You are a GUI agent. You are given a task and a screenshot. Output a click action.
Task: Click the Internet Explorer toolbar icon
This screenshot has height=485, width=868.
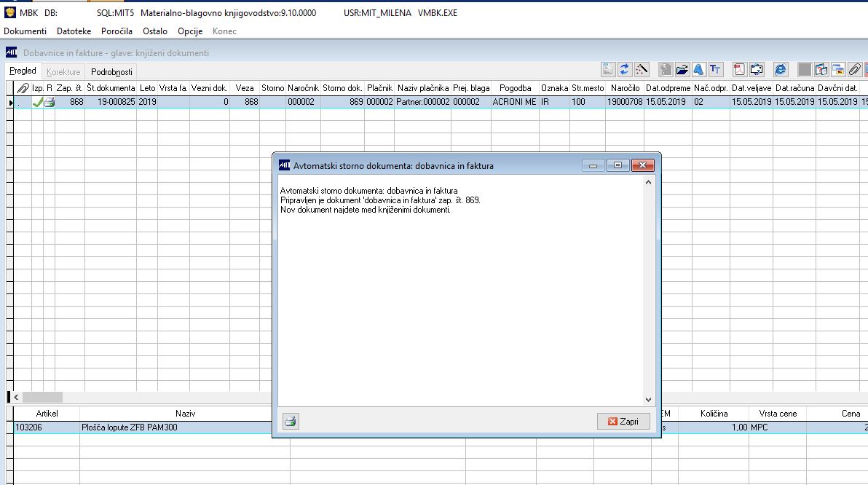coord(781,69)
